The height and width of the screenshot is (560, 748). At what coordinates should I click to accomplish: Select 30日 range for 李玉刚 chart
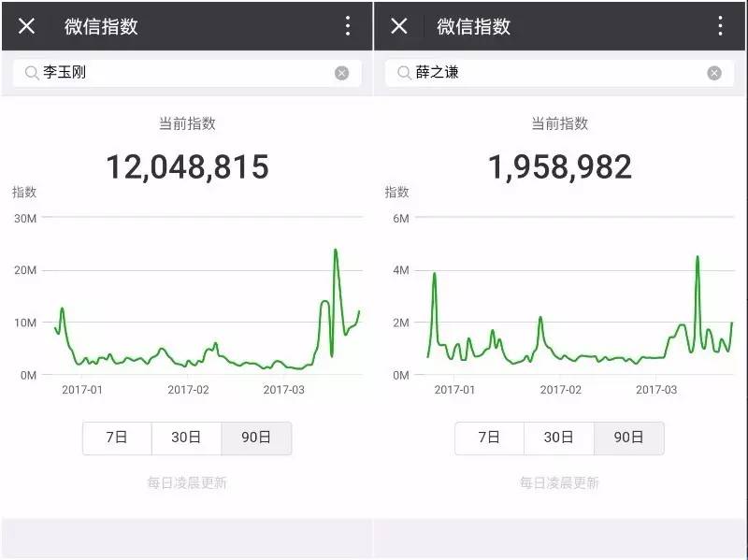coord(186,438)
